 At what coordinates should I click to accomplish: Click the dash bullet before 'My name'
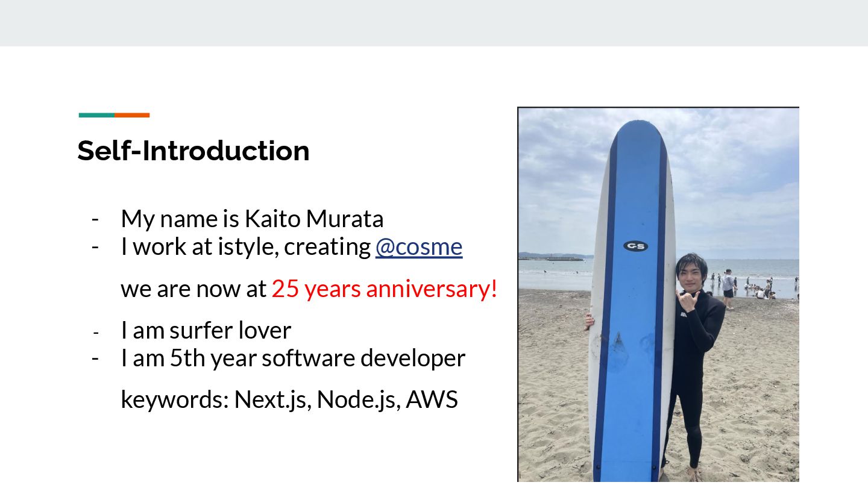coord(95,219)
